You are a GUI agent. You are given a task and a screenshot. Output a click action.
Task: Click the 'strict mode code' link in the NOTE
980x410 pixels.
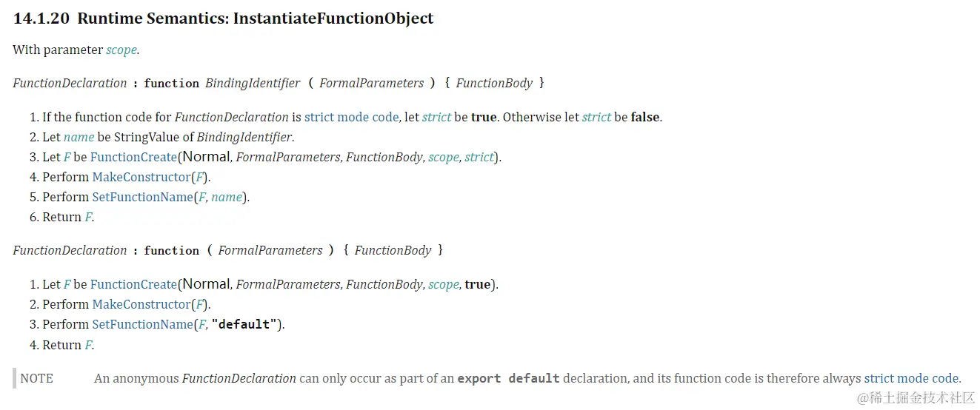click(911, 378)
